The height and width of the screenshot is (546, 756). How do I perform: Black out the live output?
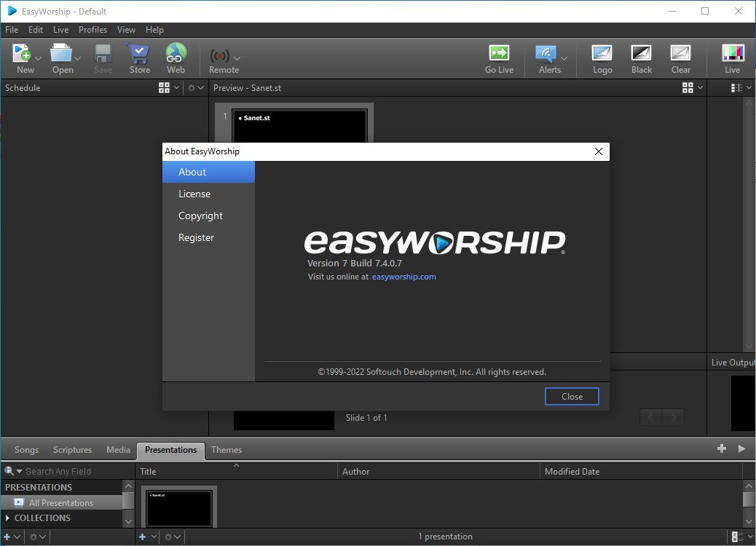tap(641, 58)
